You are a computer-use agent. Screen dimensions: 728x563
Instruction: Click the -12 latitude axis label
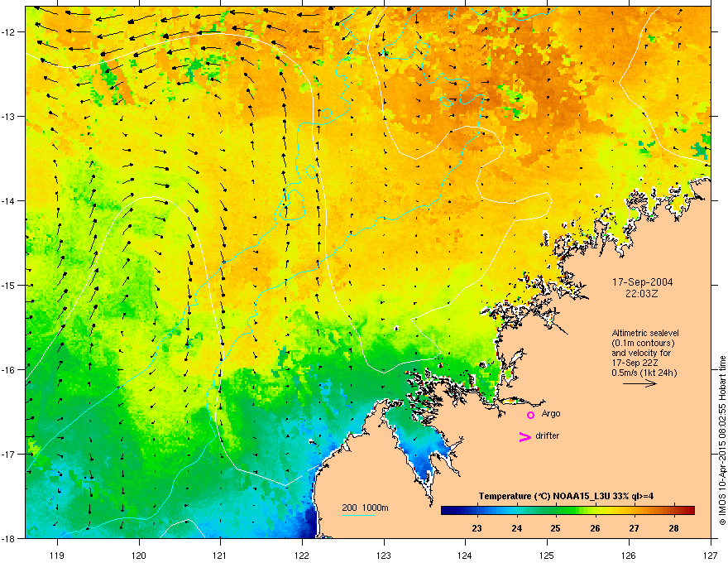[x=9, y=32]
